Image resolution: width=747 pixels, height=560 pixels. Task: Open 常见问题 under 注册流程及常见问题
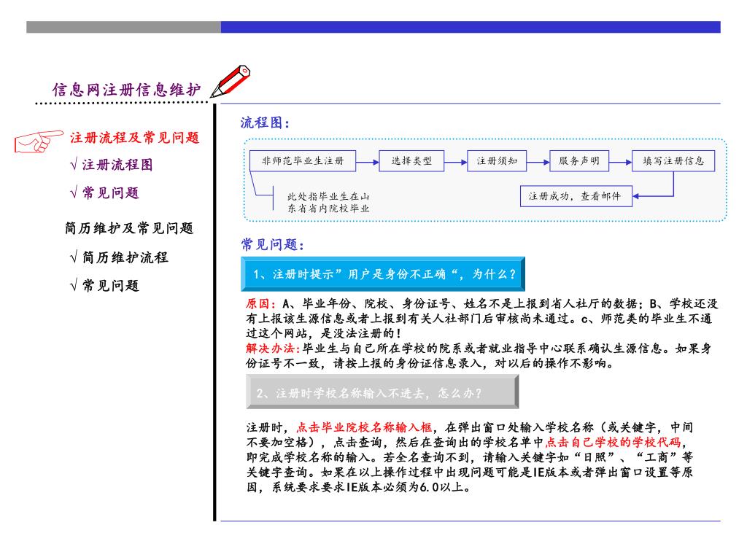[104, 192]
